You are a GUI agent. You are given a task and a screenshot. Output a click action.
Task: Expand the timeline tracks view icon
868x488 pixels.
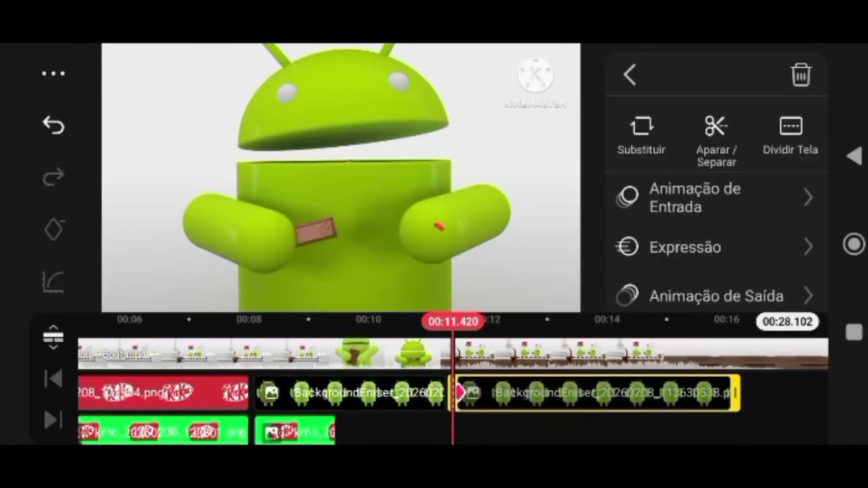click(x=53, y=337)
